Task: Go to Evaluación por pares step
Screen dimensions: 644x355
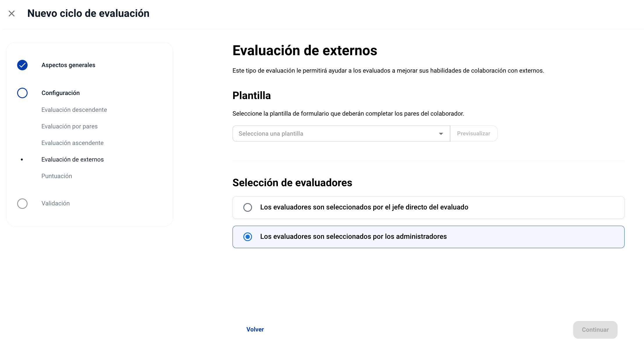Action: (69, 126)
